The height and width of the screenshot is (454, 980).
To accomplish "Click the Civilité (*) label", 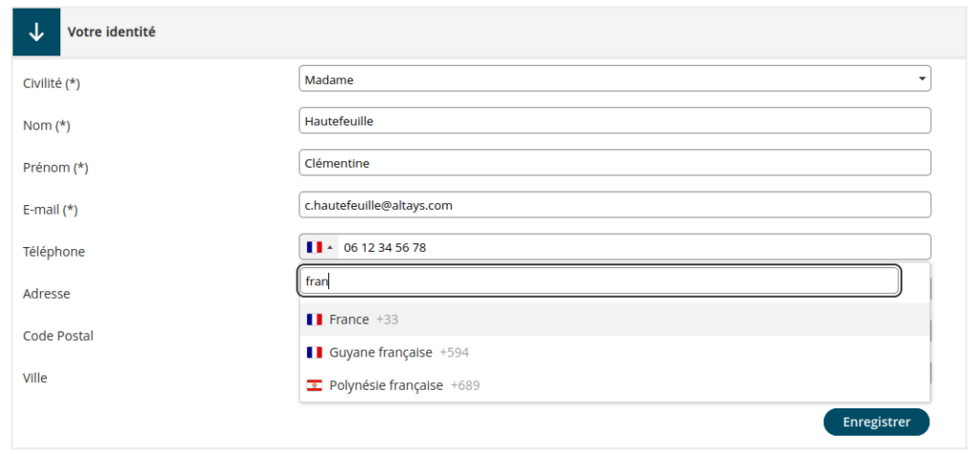I will pos(52,83).
